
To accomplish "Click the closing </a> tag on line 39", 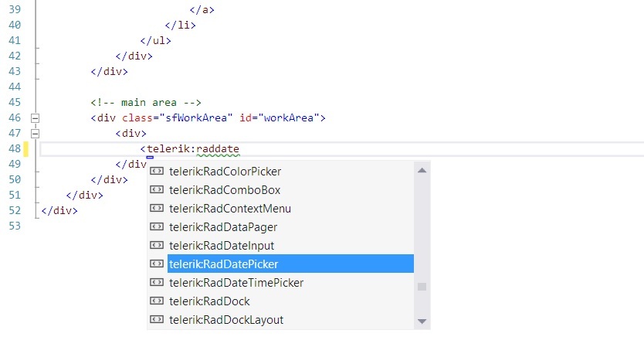I will pos(202,9).
